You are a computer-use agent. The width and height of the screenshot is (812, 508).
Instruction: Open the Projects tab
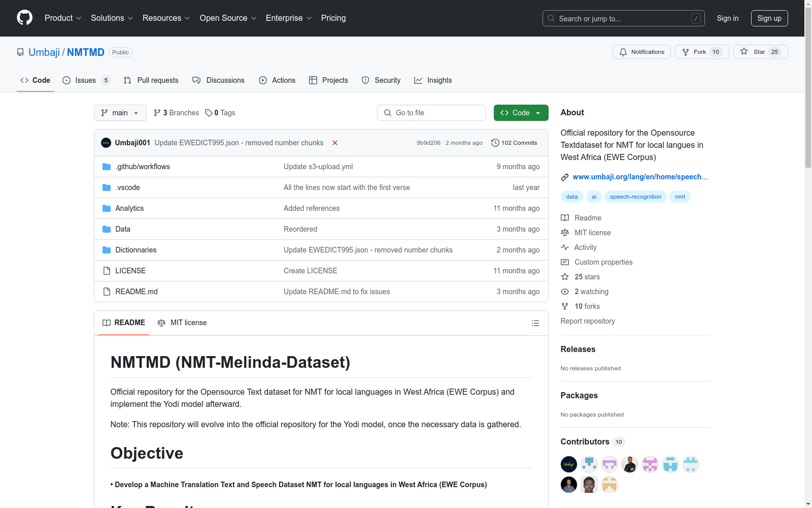pyautogui.click(x=328, y=80)
